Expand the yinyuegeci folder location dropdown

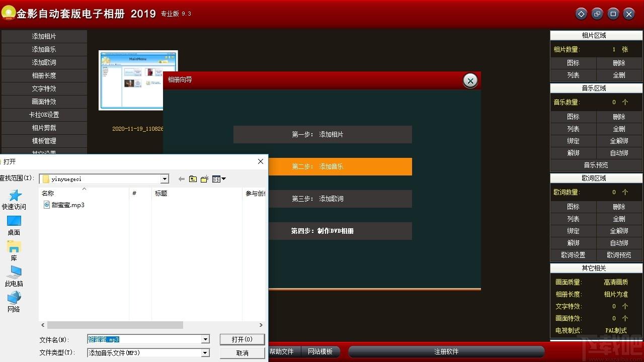coord(165,179)
